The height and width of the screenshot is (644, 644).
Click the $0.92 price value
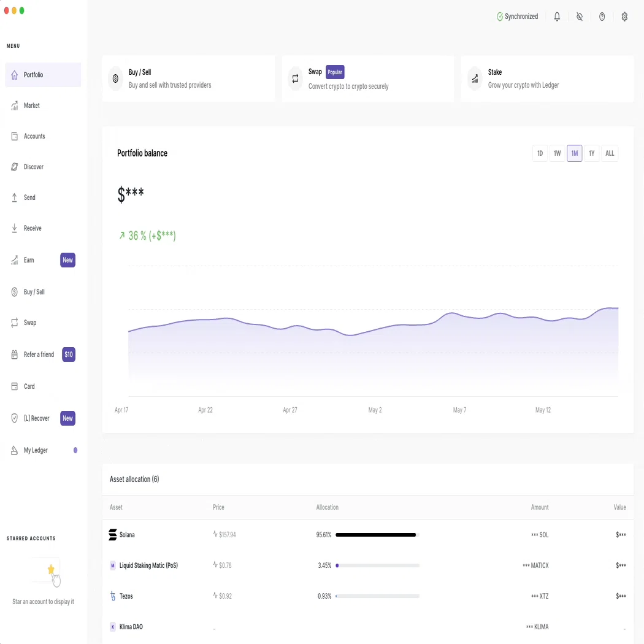pyautogui.click(x=225, y=596)
